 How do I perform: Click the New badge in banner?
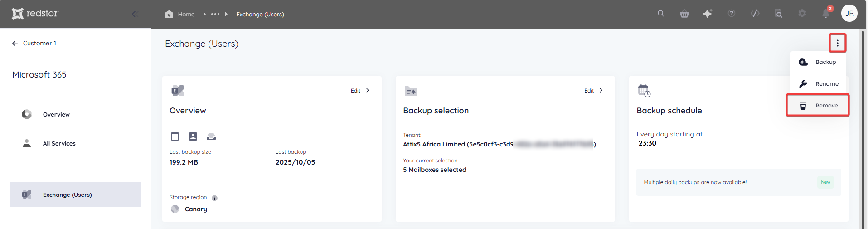(x=825, y=182)
